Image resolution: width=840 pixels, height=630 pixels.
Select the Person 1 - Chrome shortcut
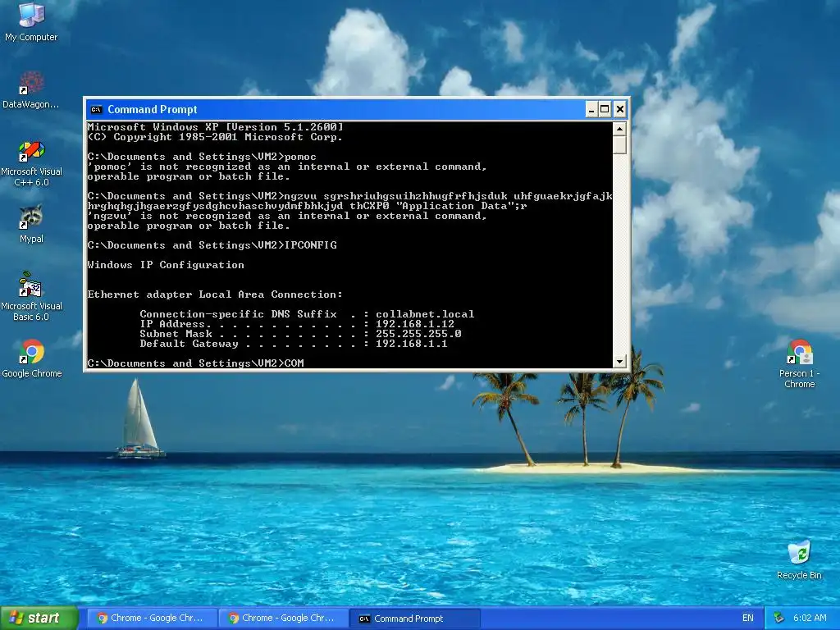click(799, 363)
